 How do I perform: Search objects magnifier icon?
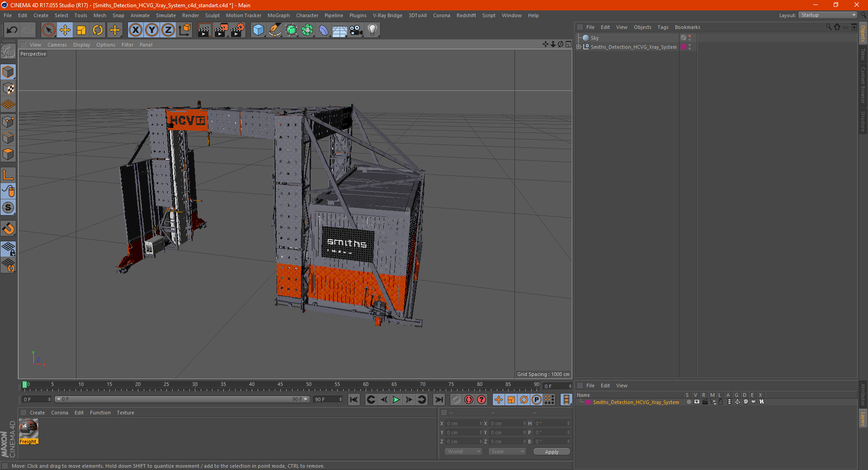(x=828, y=27)
